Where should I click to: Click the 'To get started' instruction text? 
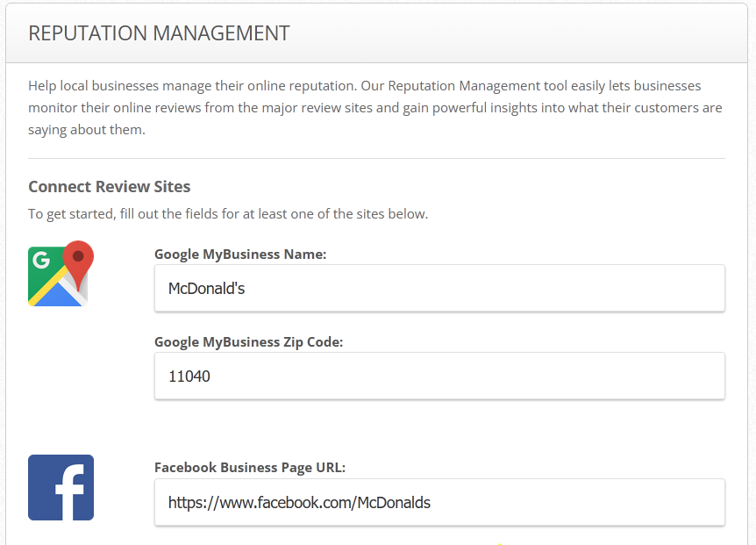point(228,213)
